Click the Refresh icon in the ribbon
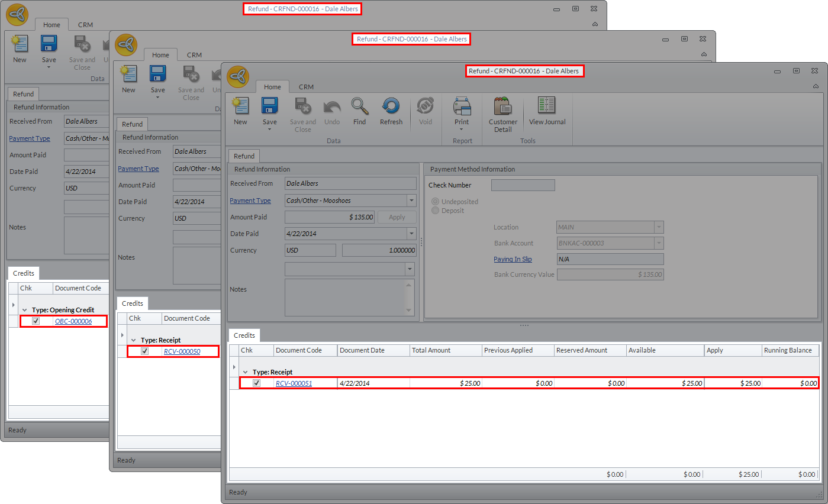 click(x=391, y=107)
